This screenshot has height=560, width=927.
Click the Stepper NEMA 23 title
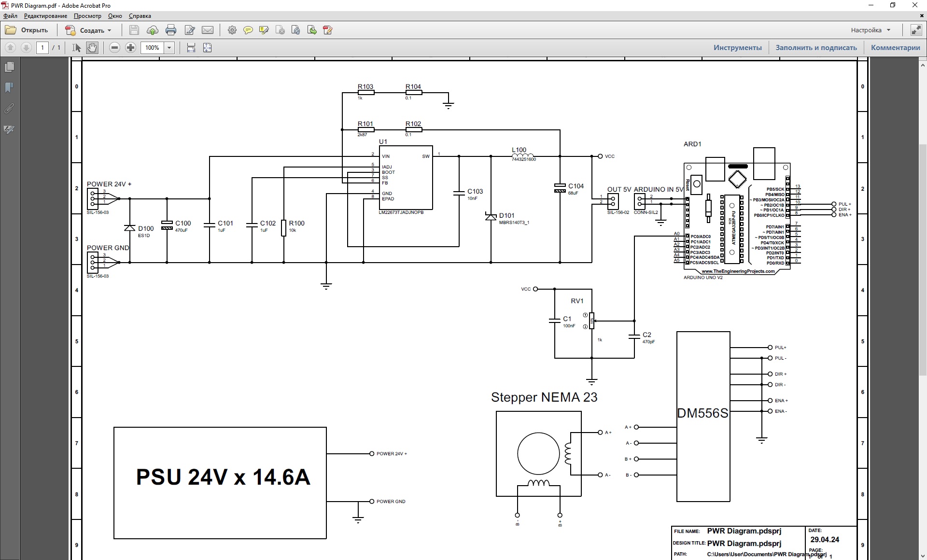point(544,397)
